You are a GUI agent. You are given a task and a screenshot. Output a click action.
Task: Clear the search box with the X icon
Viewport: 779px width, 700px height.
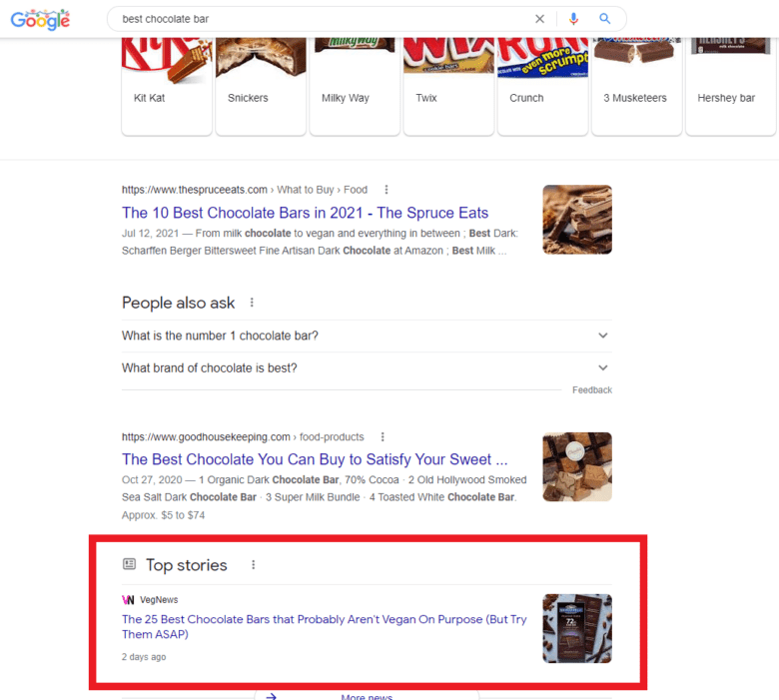tap(539, 19)
